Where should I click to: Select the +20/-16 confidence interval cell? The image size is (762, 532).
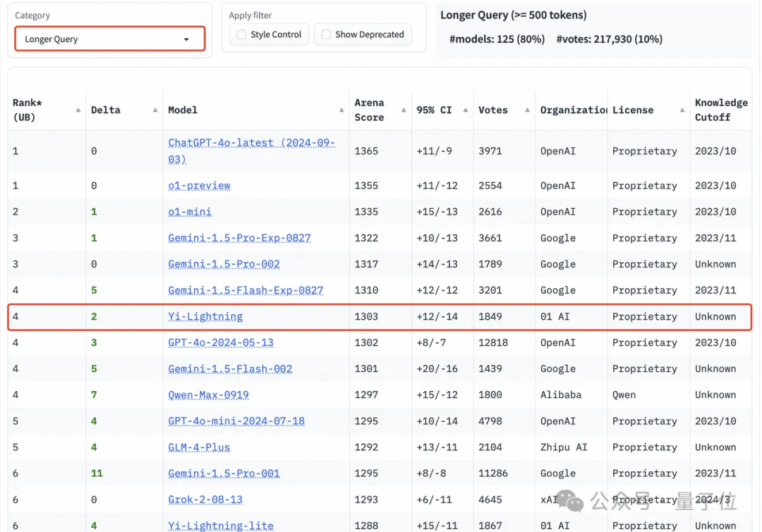click(437, 369)
